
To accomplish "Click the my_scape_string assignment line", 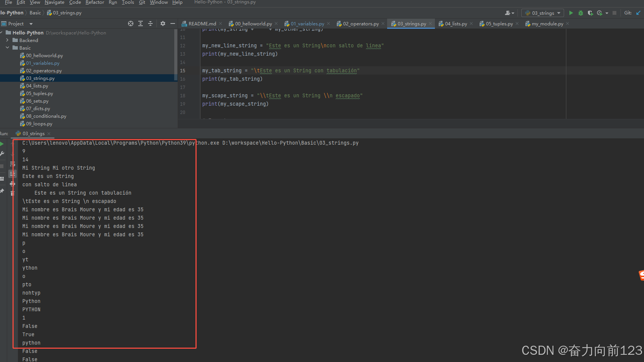I will tap(282, 96).
